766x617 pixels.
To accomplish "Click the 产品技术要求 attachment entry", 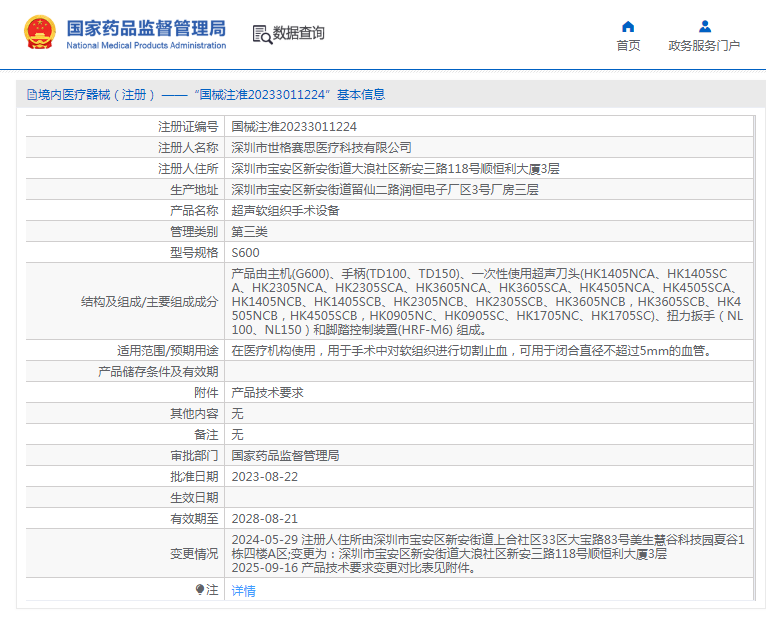I will [268, 393].
